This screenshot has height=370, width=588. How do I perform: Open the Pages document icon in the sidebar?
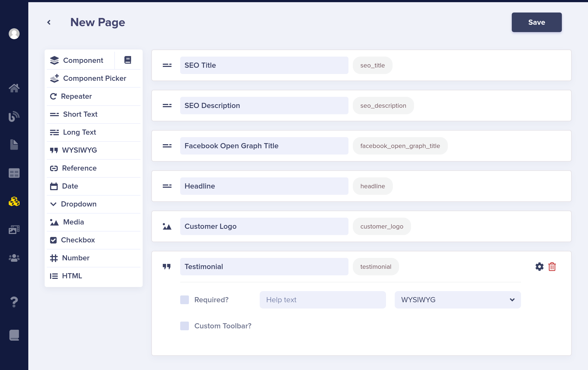click(14, 144)
